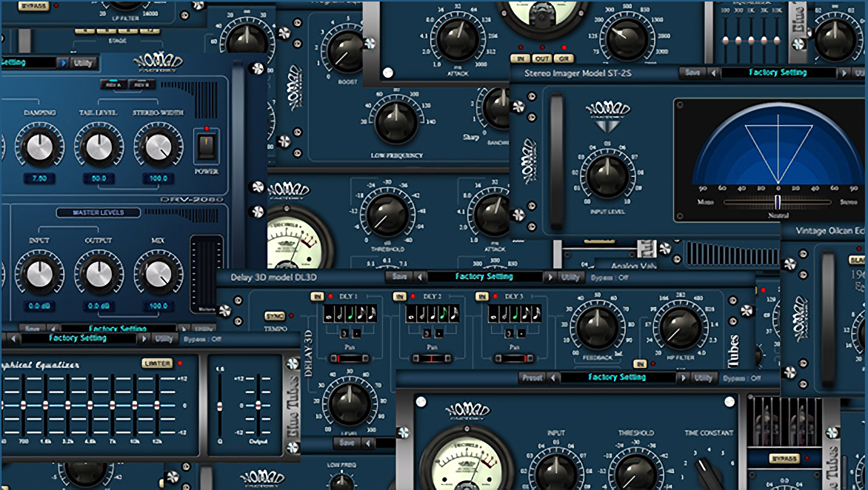Open Utility menu in the Preset button's bar

(x=704, y=377)
